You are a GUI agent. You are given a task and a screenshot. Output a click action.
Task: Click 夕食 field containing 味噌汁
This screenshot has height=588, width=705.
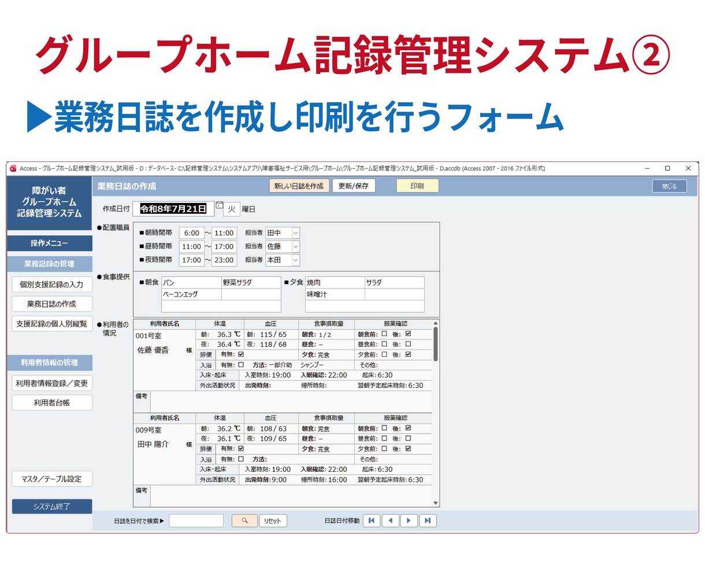click(x=335, y=294)
